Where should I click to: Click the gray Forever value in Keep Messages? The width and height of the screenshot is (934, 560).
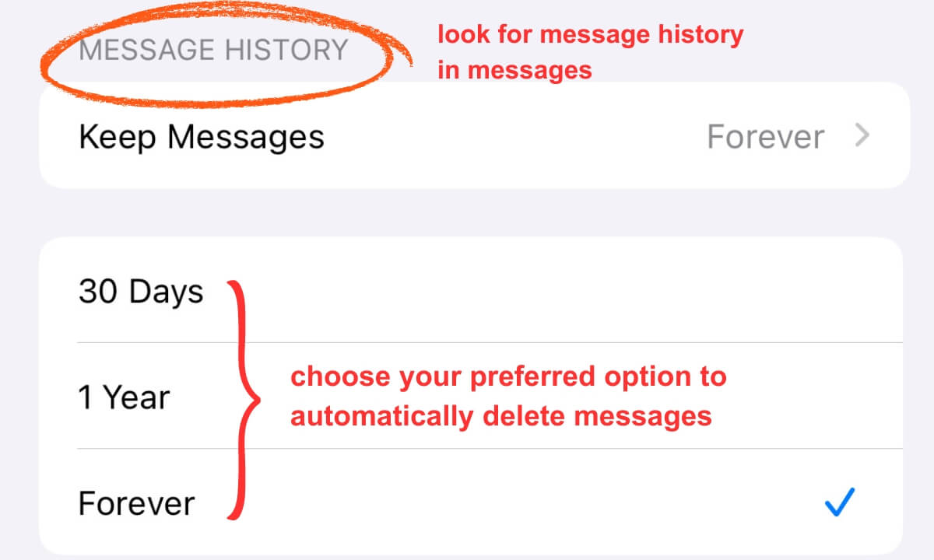(x=765, y=137)
